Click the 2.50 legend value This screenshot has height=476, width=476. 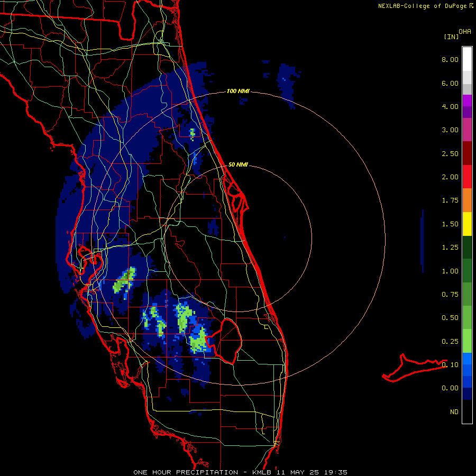pos(450,153)
